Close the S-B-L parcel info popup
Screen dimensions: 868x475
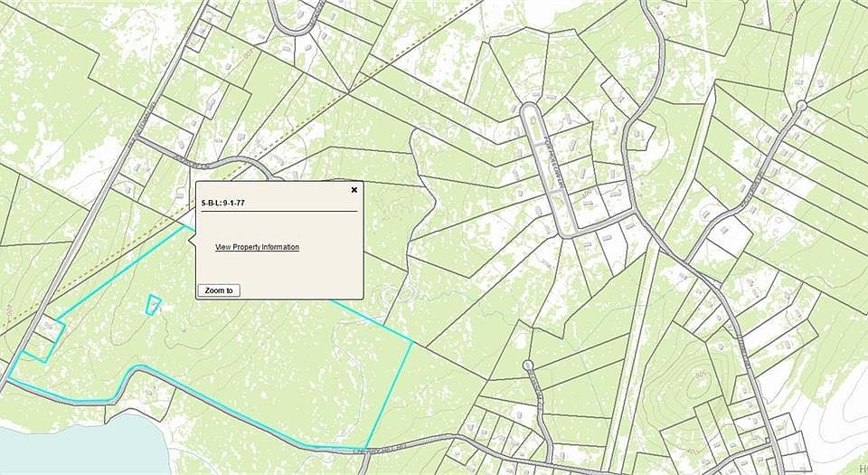[354, 190]
